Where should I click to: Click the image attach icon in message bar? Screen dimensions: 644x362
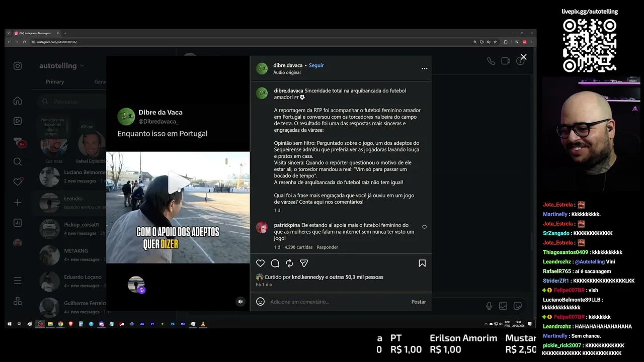point(503,306)
